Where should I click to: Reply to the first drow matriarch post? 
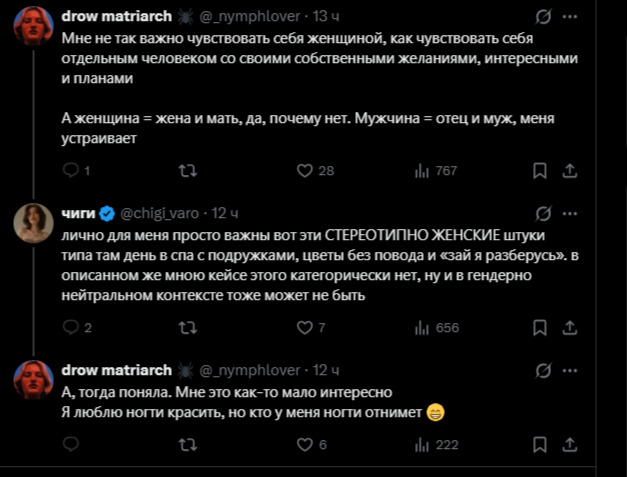click(71, 171)
